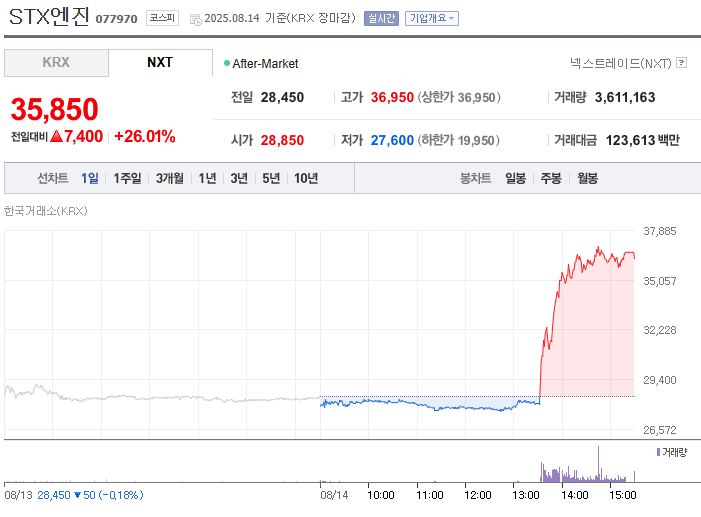Click the 37,885 price axis label
Screen dimensions: 701x517
pyautogui.click(x=660, y=231)
